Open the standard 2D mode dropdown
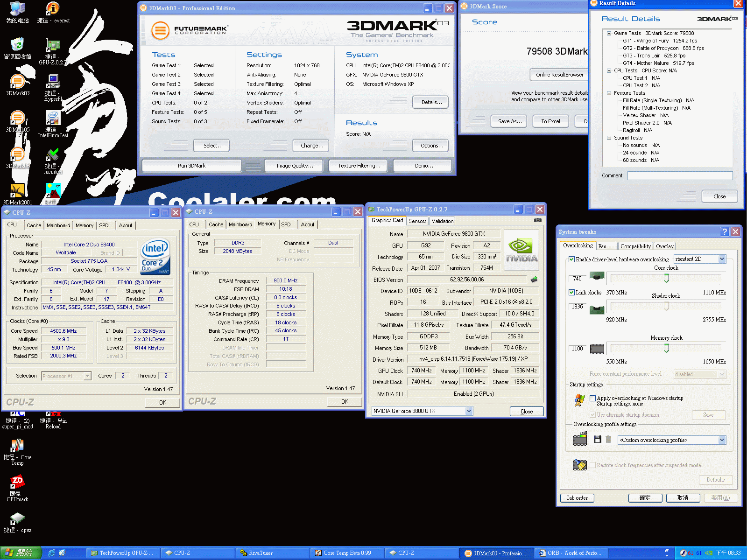The image size is (747, 560). click(722, 259)
